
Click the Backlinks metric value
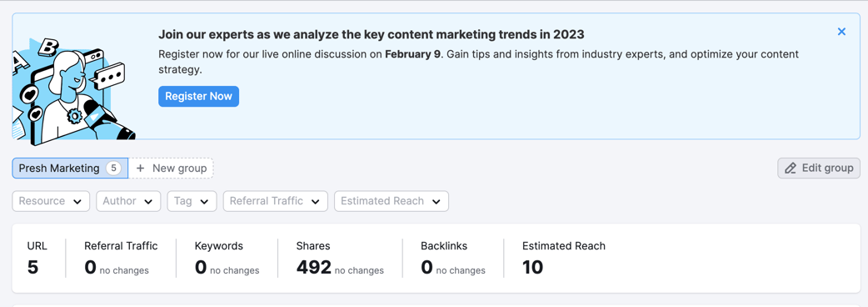(427, 267)
